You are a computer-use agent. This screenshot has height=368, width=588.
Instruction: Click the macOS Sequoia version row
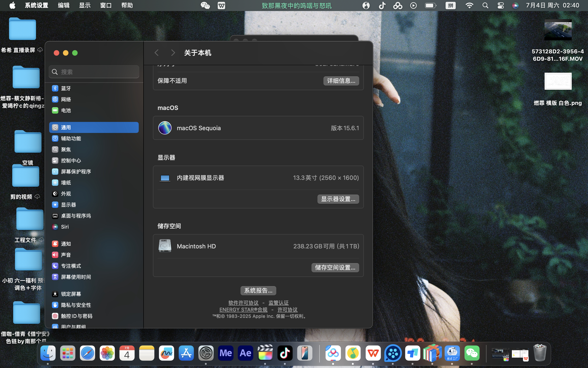(x=258, y=128)
